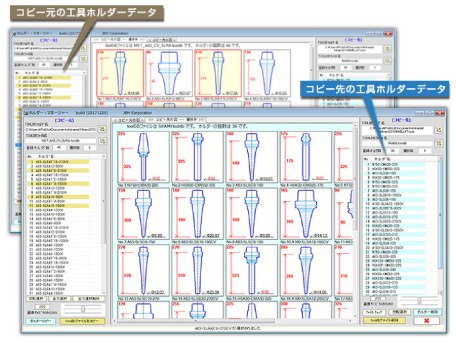Click the 全て選択 button under the front left list
The height and width of the screenshot is (360, 456).
coord(59,299)
